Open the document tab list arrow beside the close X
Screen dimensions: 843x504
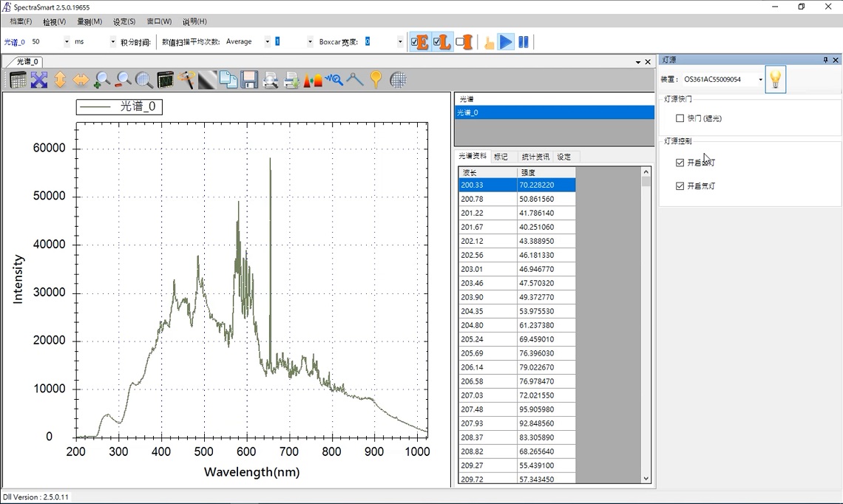638,62
